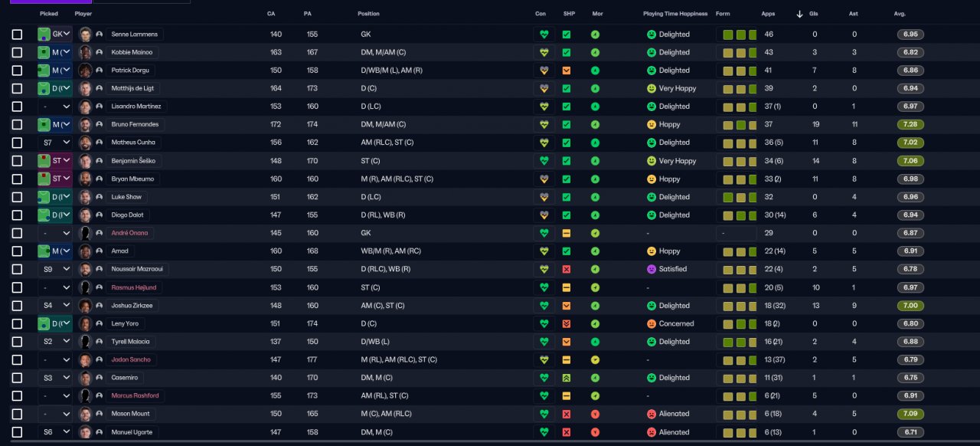Click Manuel Ugarte's red morale icon
This screenshot has width=980, height=446.
(x=595, y=432)
